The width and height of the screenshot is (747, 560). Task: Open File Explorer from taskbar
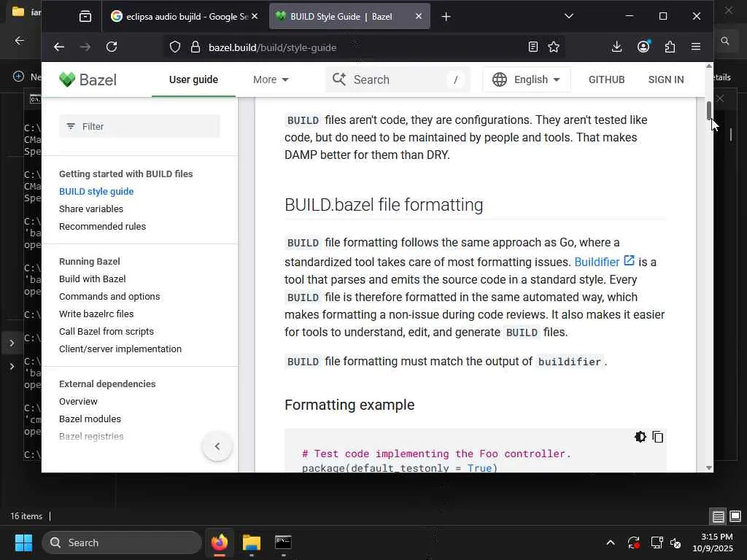coord(252,542)
